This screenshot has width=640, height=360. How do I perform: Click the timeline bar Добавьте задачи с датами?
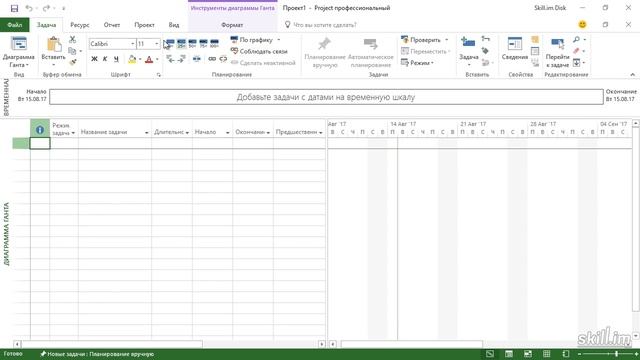[326, 97]
